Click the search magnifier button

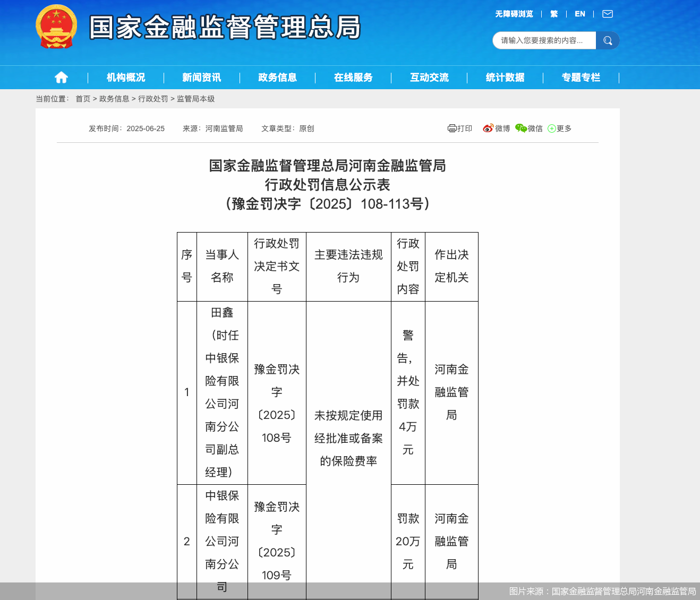click(x=608, y=40)
